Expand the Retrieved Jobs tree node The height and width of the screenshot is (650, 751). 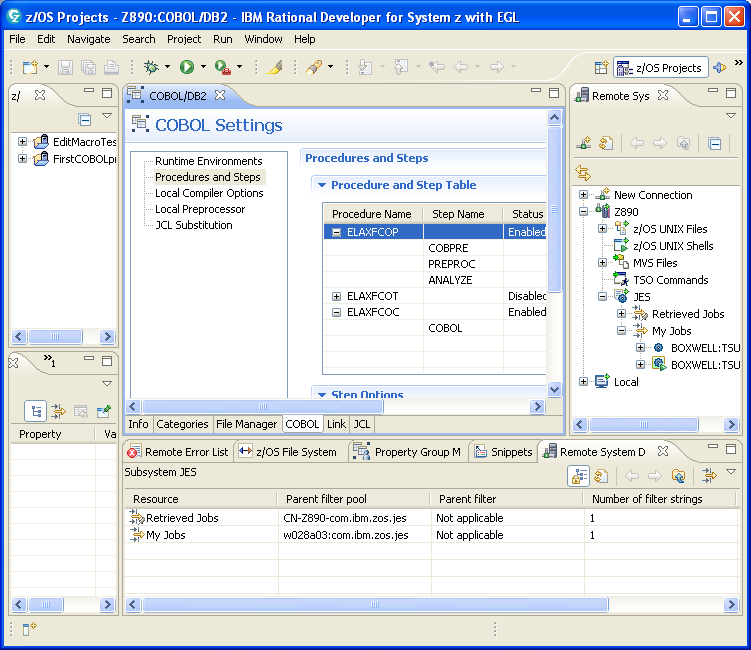pyautogui.click(x=622, y=314)
